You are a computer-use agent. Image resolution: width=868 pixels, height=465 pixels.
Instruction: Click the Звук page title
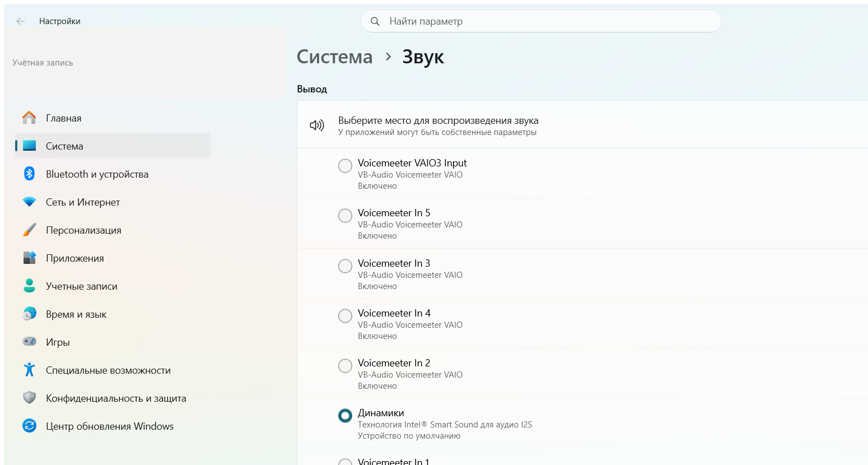(423, 57)
